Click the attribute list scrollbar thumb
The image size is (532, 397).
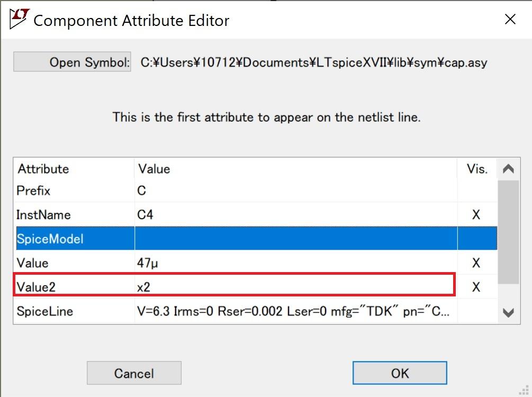click(508, 232)
